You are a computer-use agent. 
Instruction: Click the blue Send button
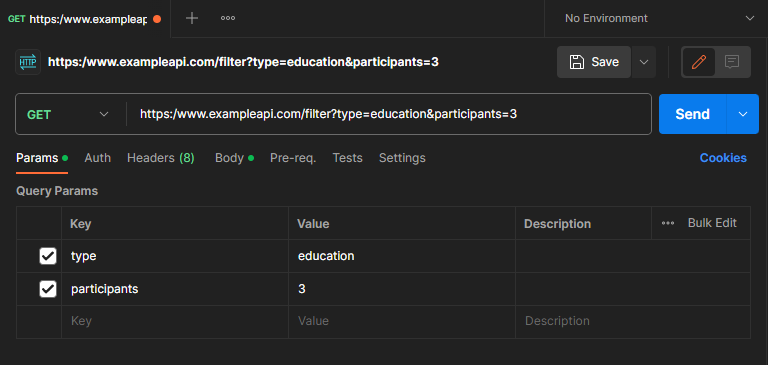(x=693, y=114)
